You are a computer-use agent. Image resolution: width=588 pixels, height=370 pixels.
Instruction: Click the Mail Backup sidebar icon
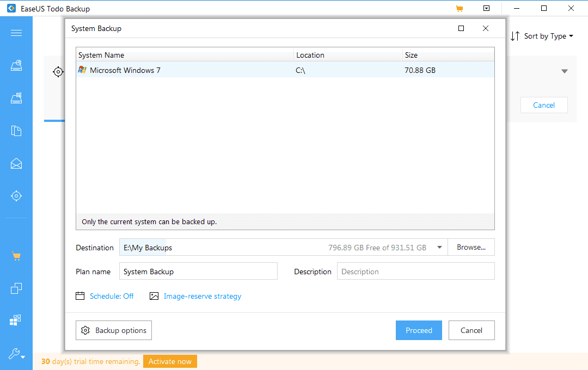16,163
